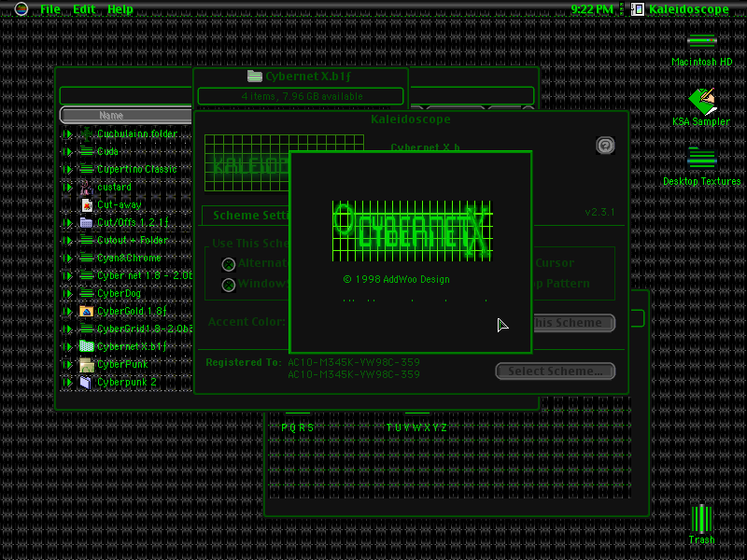Click the Cut-away file name

point(120,205)
